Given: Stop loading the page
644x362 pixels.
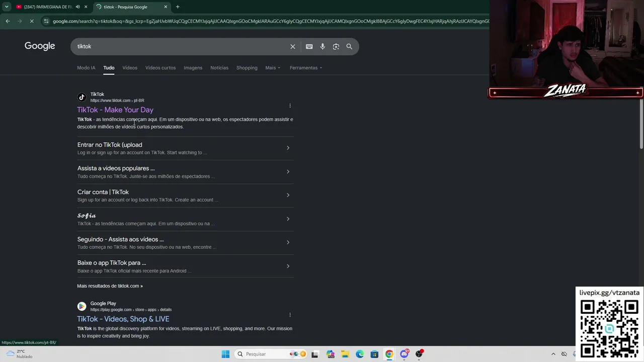Looking at the screenshot, I should point(31,21).
